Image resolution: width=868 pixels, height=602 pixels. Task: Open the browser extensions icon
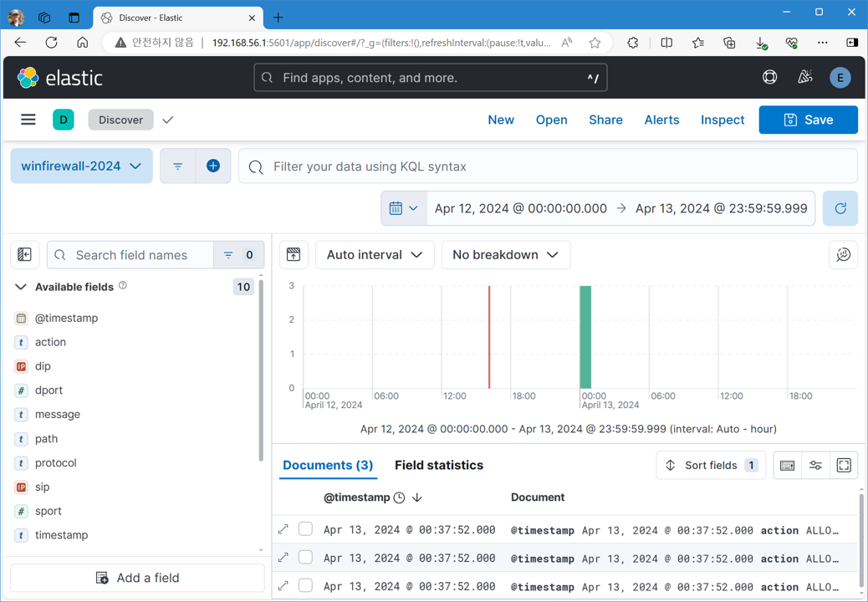click(x=633, y=43)
